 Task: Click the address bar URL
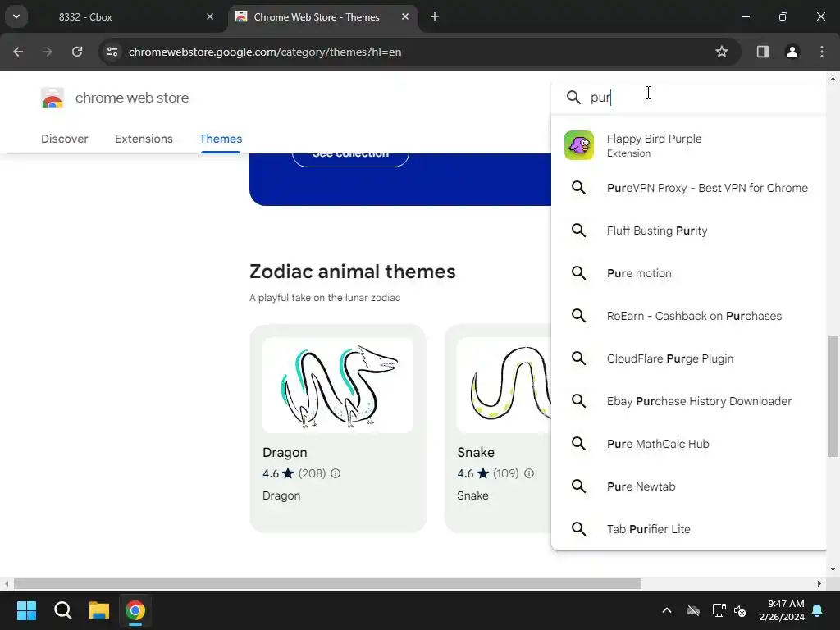tap(265, 52)
